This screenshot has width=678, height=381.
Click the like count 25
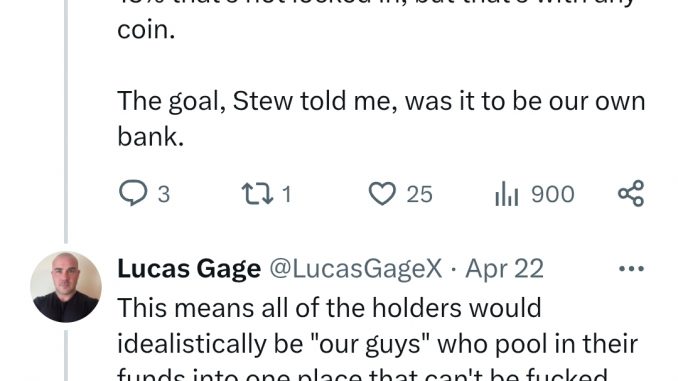(419, 194)
